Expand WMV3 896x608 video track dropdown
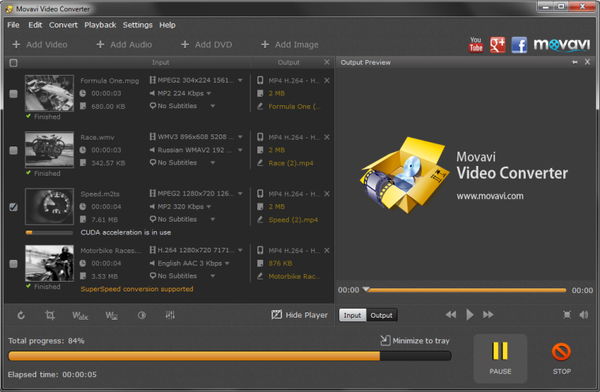 tap(240, 137)
